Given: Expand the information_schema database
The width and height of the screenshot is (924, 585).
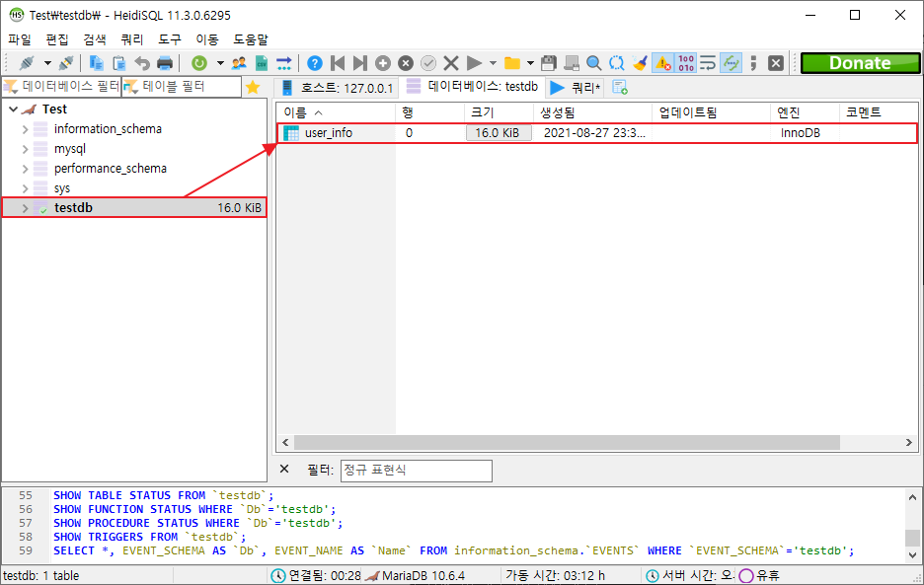Looking at the screenshot, I should (25, 129).
